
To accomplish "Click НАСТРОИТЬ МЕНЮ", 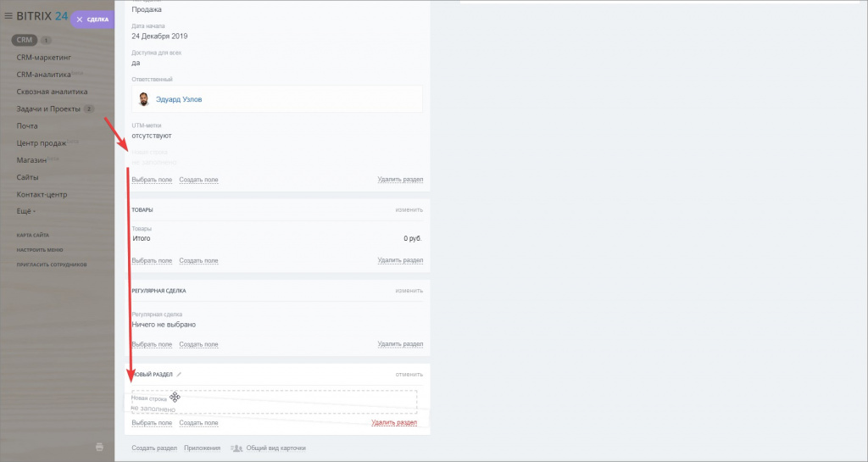I will [x=40, y=250].
